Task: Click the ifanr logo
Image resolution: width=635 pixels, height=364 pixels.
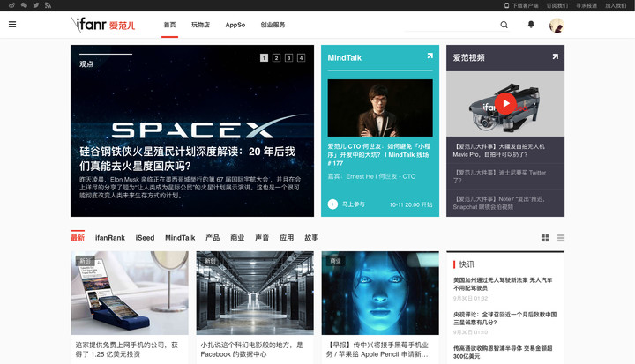Action: click(x=103, y=25)
